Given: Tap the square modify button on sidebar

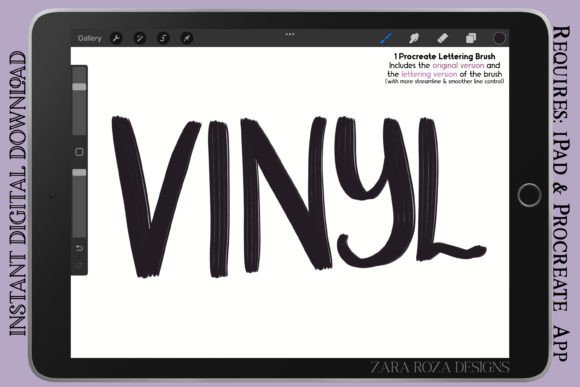Looking at the screenshot, I should [79, 152].
